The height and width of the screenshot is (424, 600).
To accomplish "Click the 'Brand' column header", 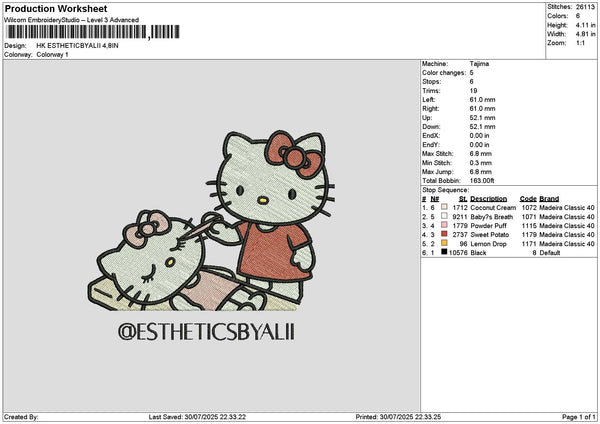I will 549,199.
